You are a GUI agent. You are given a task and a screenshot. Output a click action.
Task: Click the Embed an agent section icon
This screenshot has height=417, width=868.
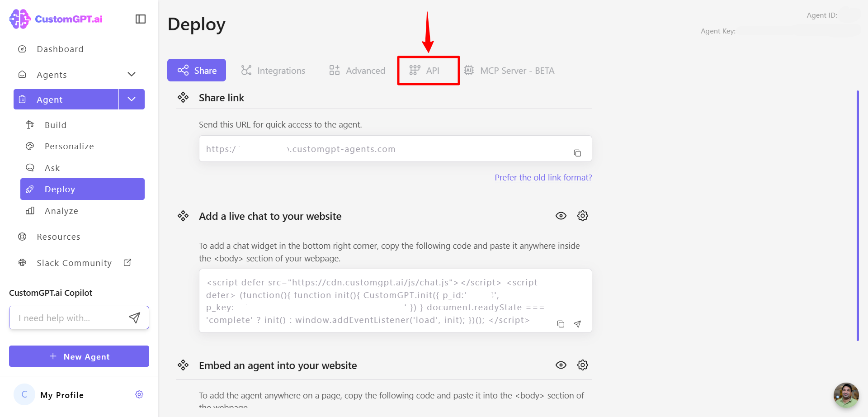pos(183,365)
